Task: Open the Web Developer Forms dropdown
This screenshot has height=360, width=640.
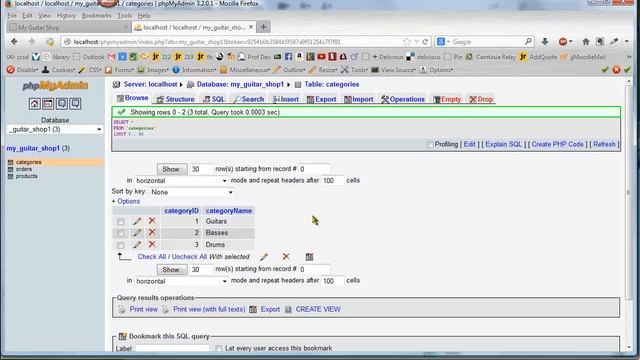Action: (x=120, y=70)
